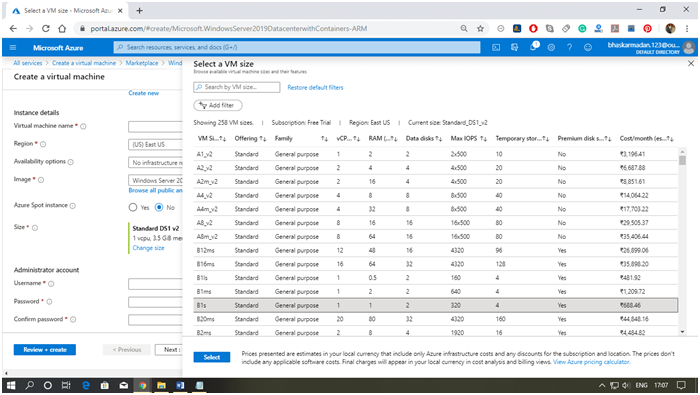700x395 pixels.
Task: Open the Azure portal settings gear
Action: (x=551, y=47)
